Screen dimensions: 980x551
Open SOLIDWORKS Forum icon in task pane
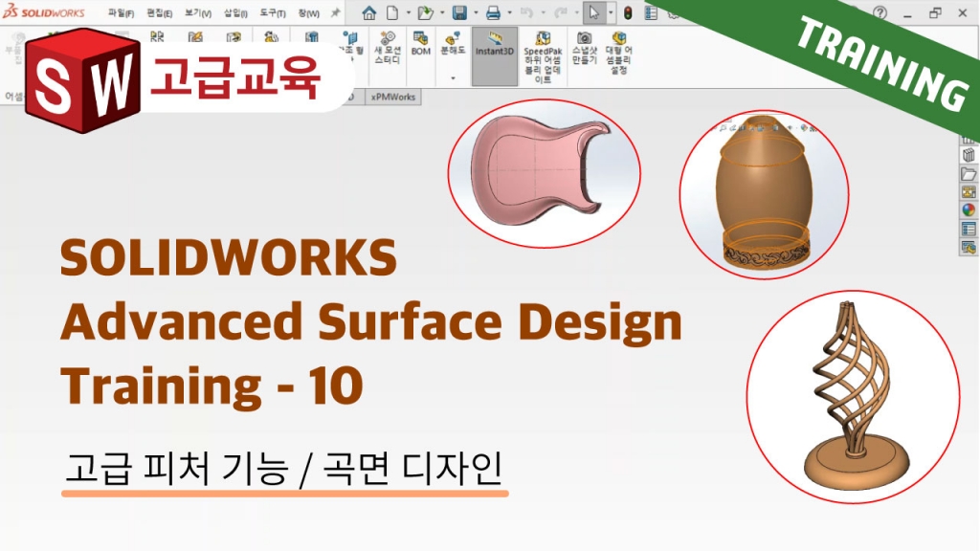point(969,248)
